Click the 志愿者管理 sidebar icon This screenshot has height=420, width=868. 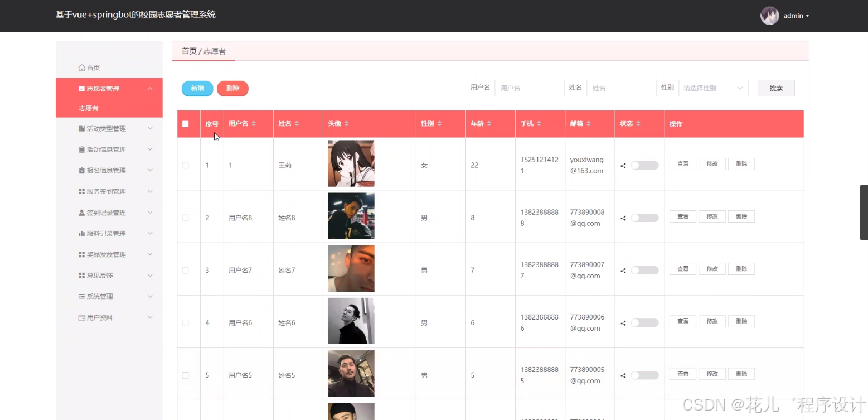(82, 89)
